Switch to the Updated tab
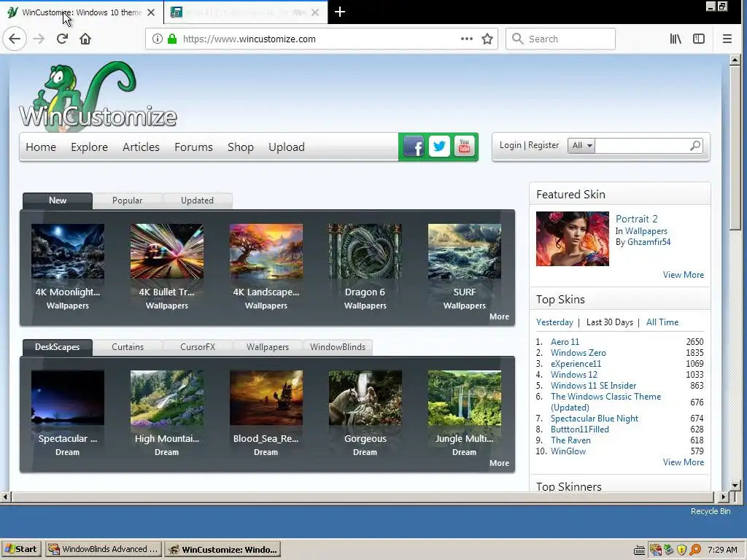 pos(197,201)
